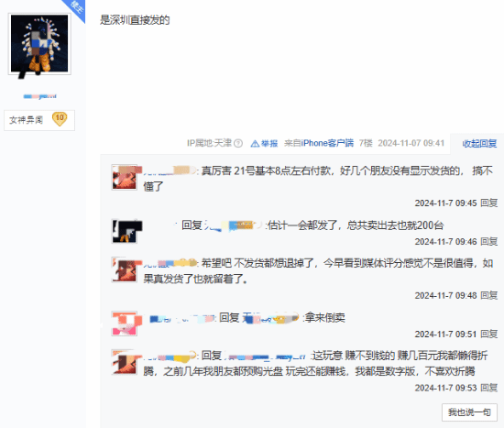The width and height of the screenshot is (504, 428).
Task: Click 回复 beside the 09:45 comment
Action: [489, 203]
